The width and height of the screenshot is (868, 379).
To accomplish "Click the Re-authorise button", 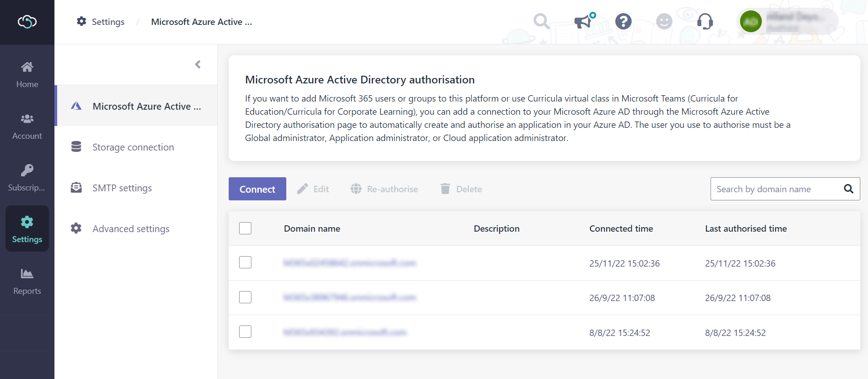I will point(384,189).
